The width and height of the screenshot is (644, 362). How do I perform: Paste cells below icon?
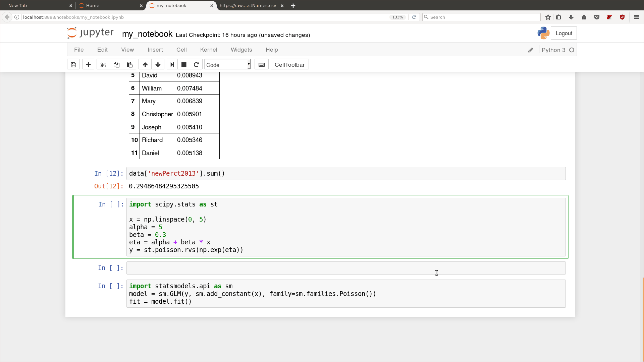(129, 65)
